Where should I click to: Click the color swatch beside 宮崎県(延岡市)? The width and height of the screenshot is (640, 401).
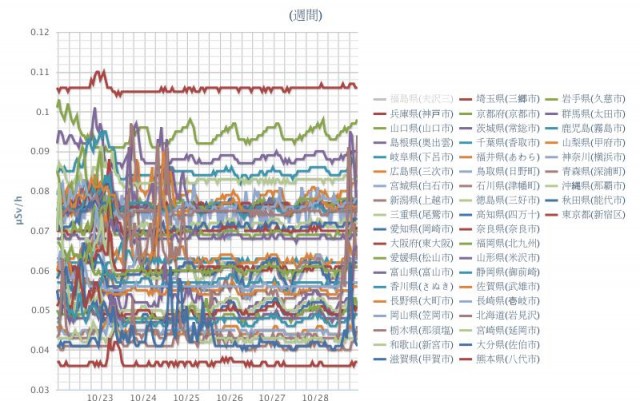click(x=466, y=330)
